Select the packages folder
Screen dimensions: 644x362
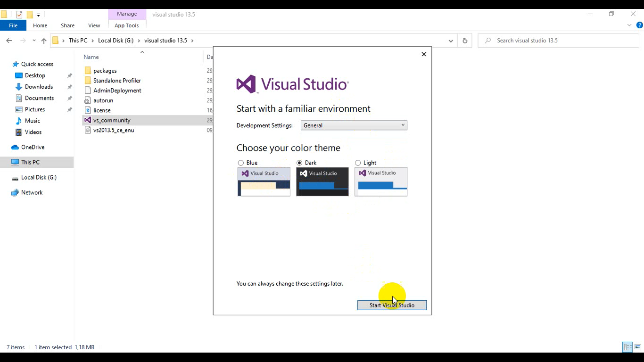[105, 71]
